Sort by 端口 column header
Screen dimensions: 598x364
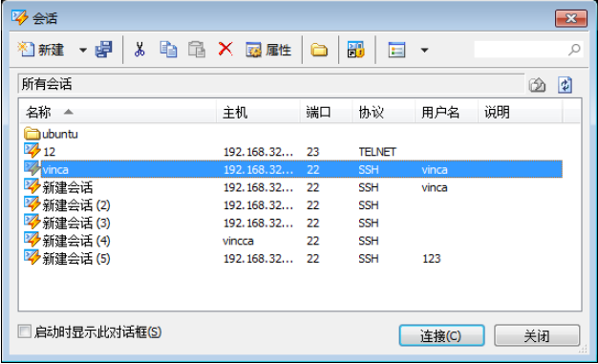tap(326, 112)
